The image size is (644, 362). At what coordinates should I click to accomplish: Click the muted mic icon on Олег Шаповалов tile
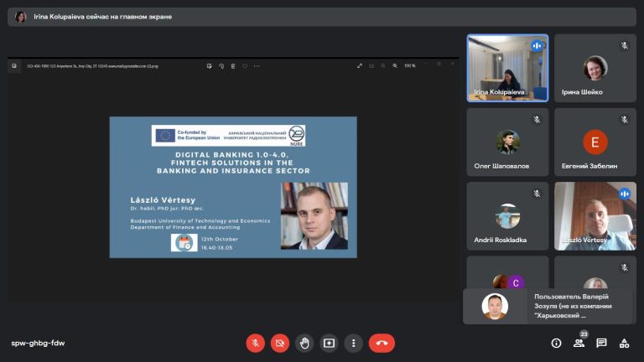pos(537,120)
